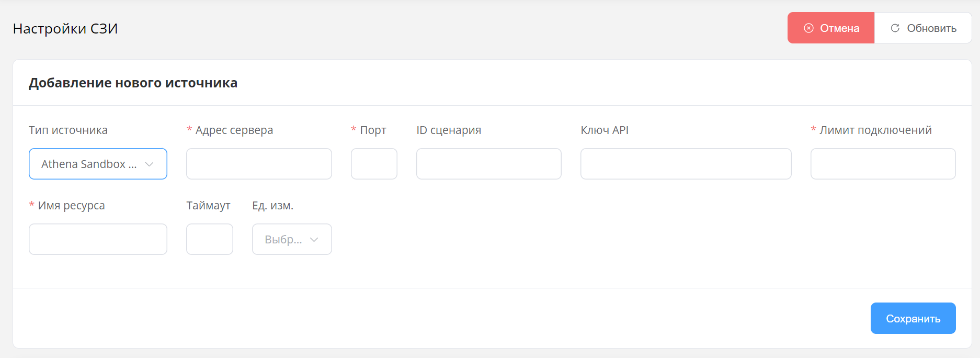
Task: Focus the Имя ресурса text field
Action: 98,240
